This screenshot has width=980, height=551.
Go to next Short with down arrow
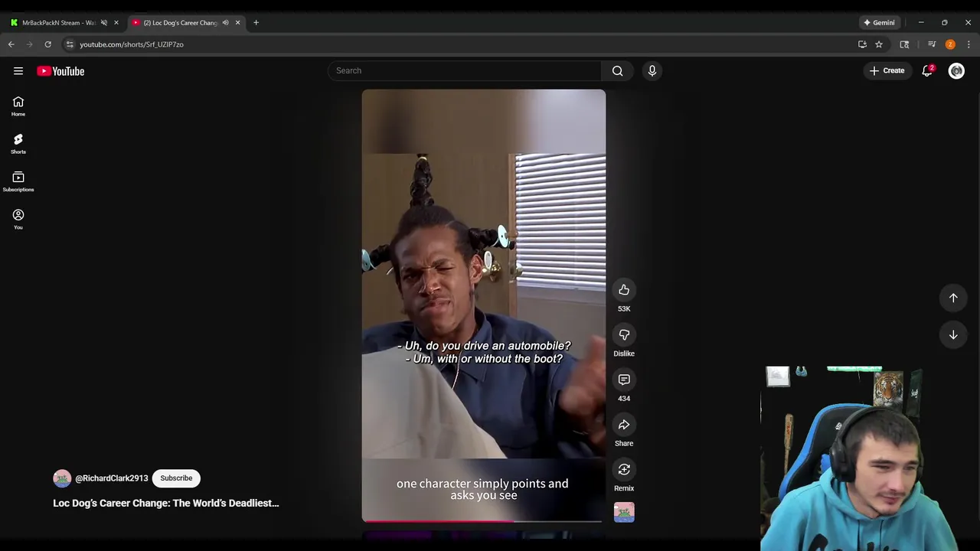(x=953, y=334)
